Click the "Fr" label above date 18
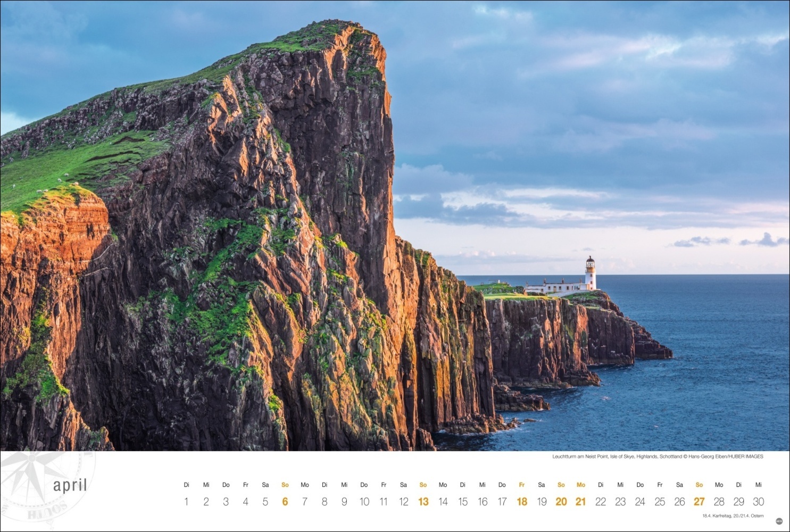 pyautogui.click(x=521, y=485)
